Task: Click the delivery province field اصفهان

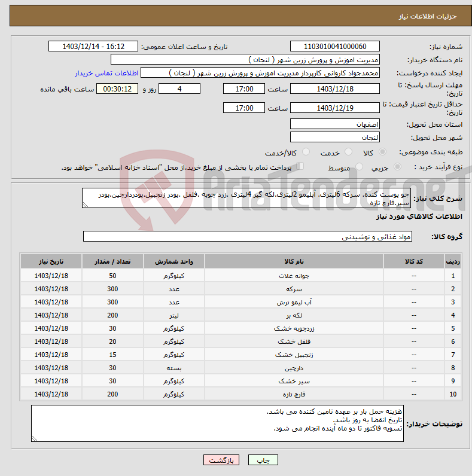Action: [335, 124]
